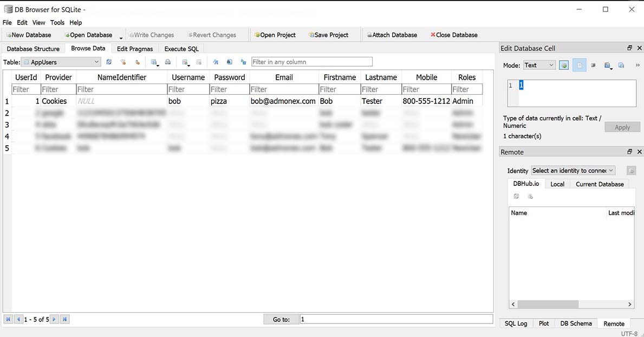
Task: Open the File menu
Action: coord(8,23)
